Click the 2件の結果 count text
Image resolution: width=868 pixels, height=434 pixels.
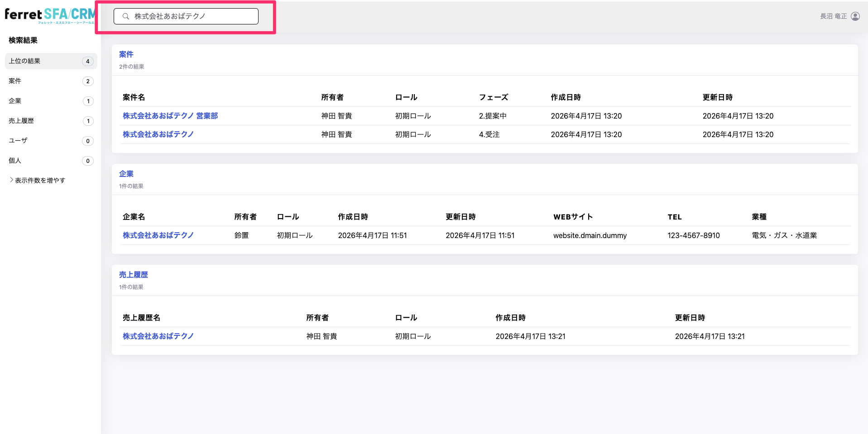[132, 67]
